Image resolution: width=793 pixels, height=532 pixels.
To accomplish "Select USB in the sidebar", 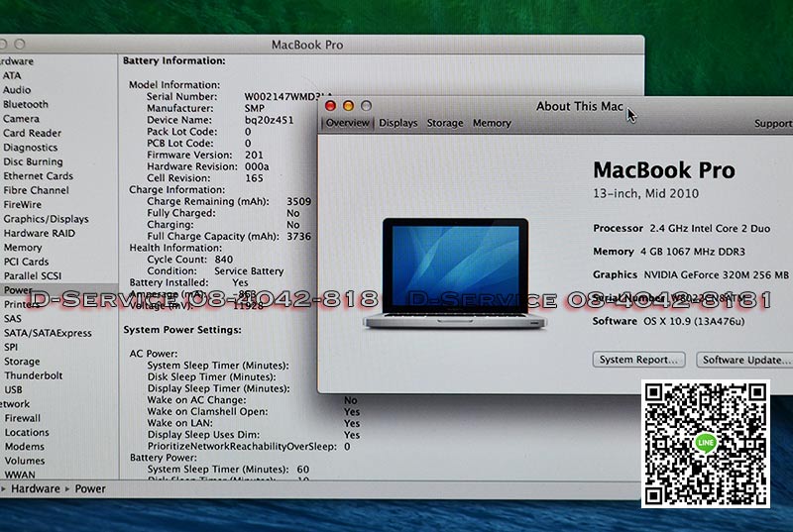I will (x=13, y=389).
